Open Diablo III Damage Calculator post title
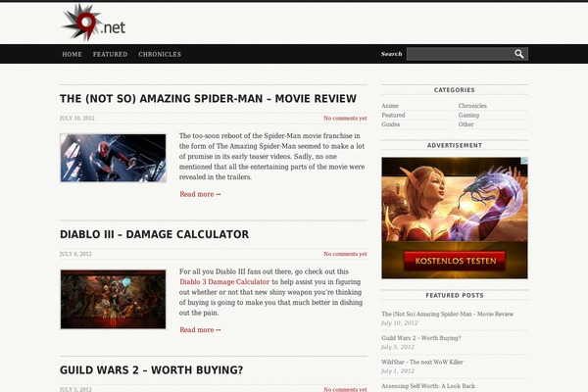The image size is (588, 392). click(x=154, y=234)
